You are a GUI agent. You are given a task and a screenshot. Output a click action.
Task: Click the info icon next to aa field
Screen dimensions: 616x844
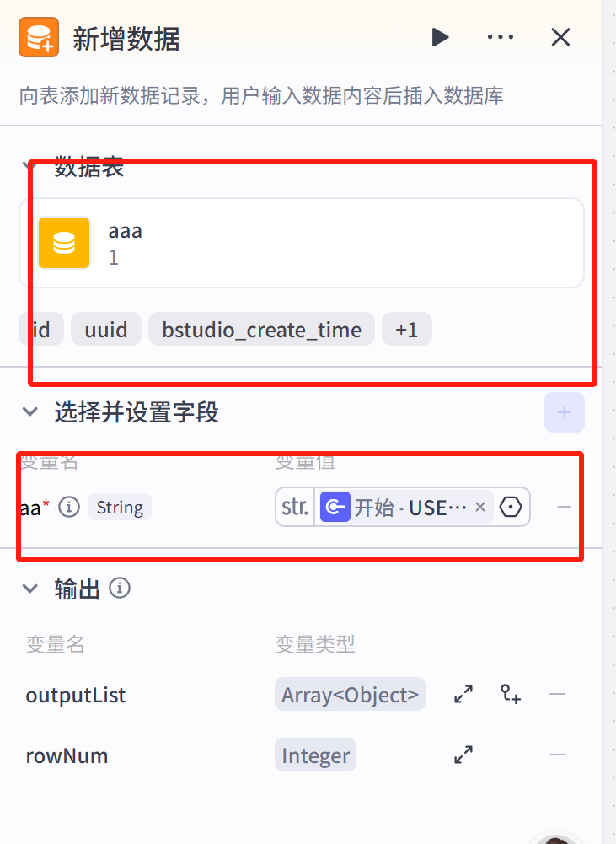(x=69, y=507)
